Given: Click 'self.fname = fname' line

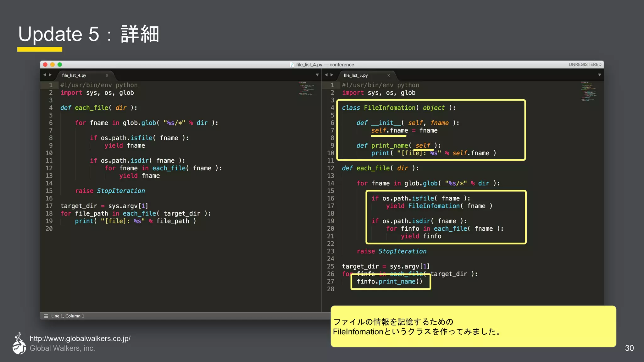Looking at the screenshot, I should coord(404,130).
